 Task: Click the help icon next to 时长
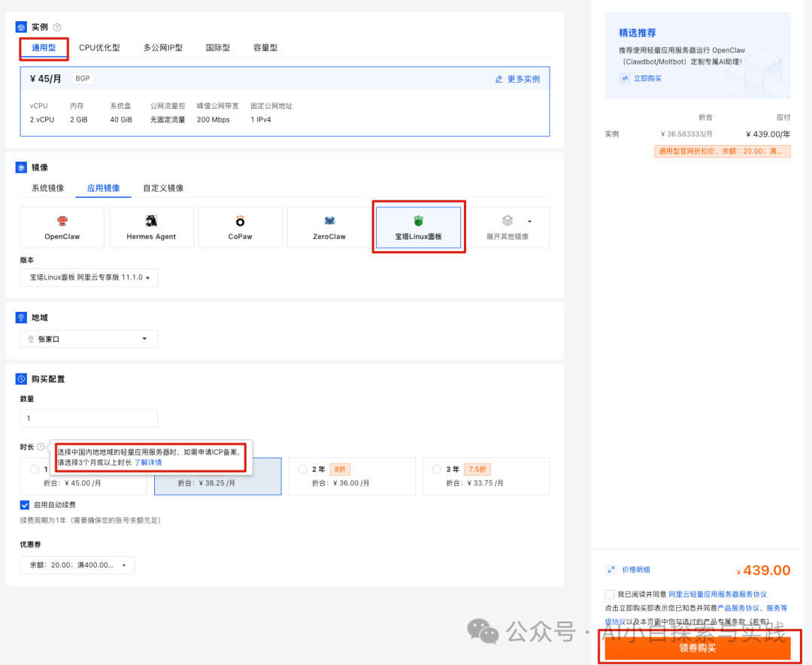point(41,446)
